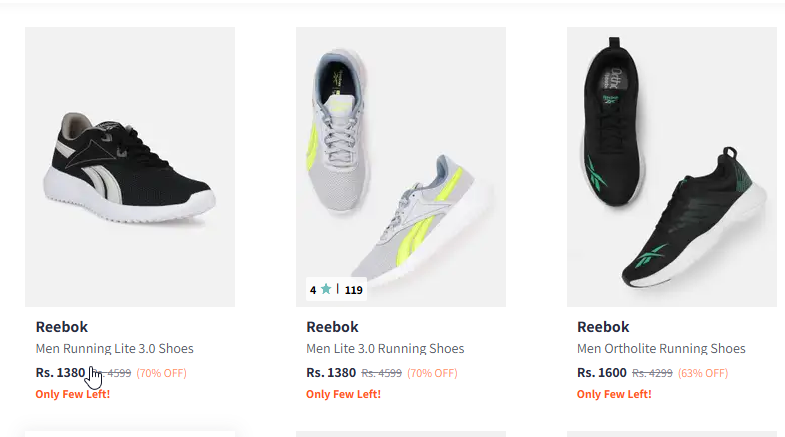Screen dimensions: 785x437
Task: Open the black and green Ortholite shoe image
Action: click(671, 166)
